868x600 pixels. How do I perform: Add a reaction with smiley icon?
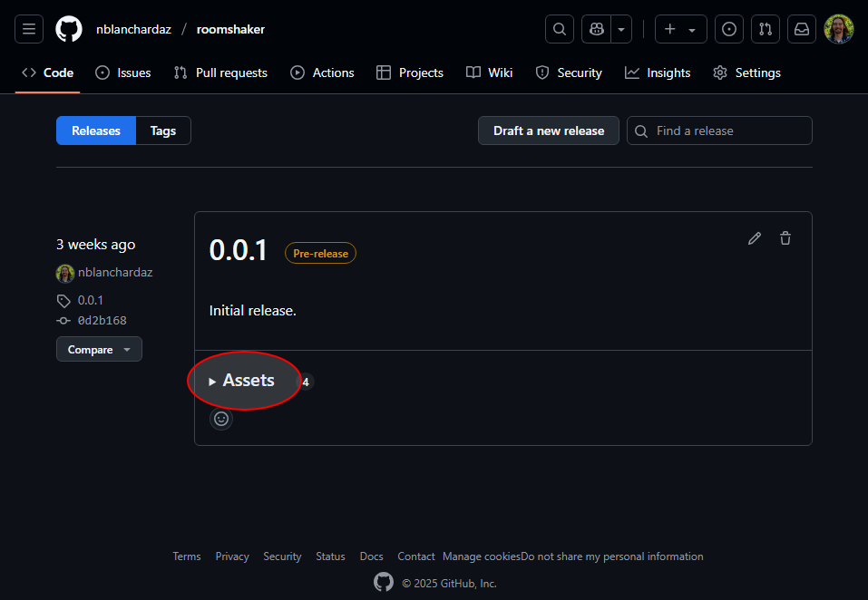click(221, 419)
